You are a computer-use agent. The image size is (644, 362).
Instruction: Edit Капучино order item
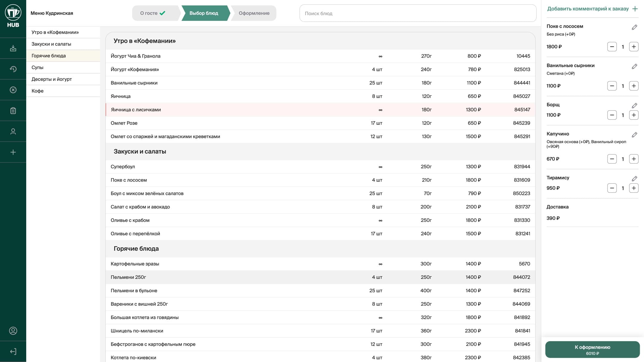(x=634, y=135)
